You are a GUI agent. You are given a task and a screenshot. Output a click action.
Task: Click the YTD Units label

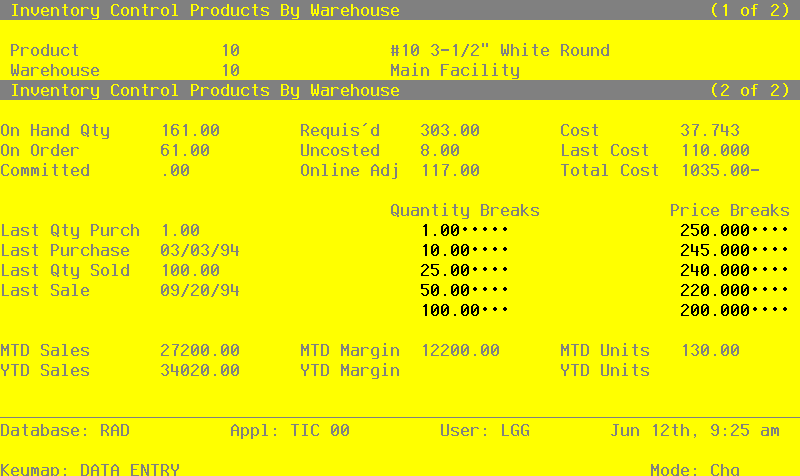(x=605, y=370)
